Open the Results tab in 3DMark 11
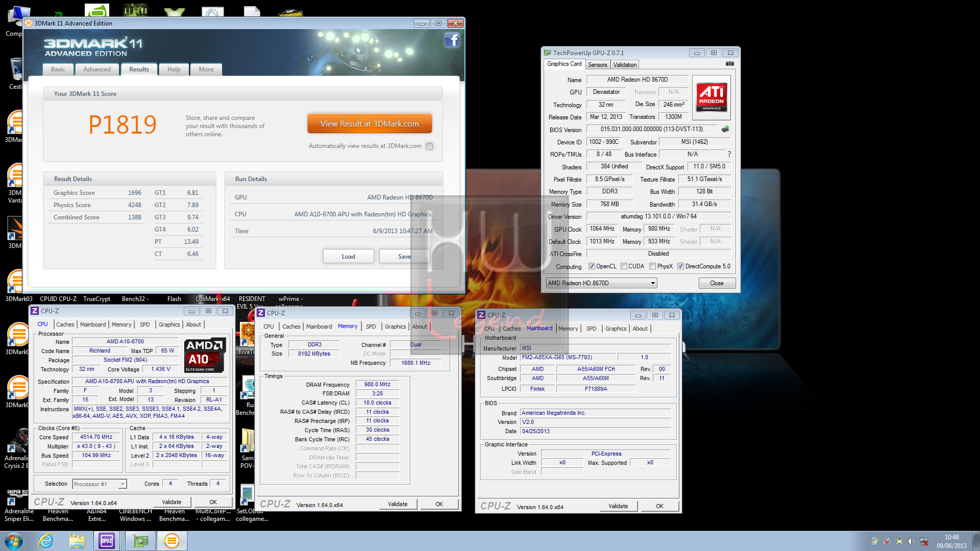This screenshot has width=980, height=551. click(139, 69)
